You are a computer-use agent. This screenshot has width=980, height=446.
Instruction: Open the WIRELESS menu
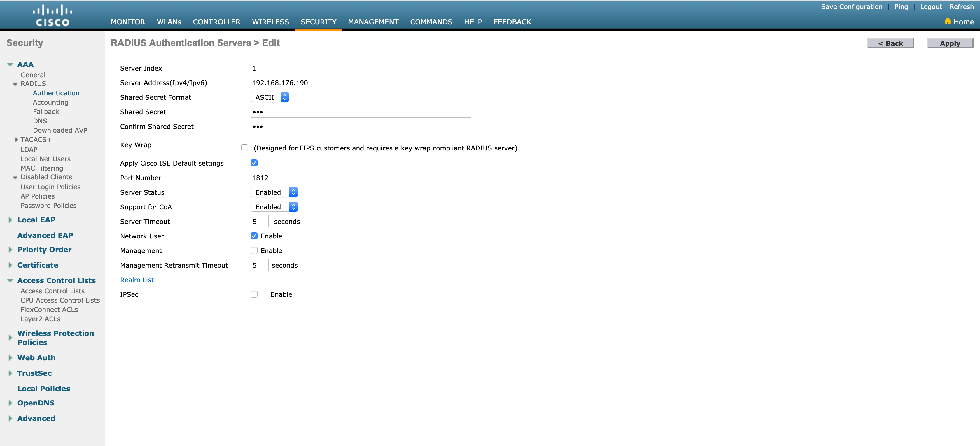270,22
